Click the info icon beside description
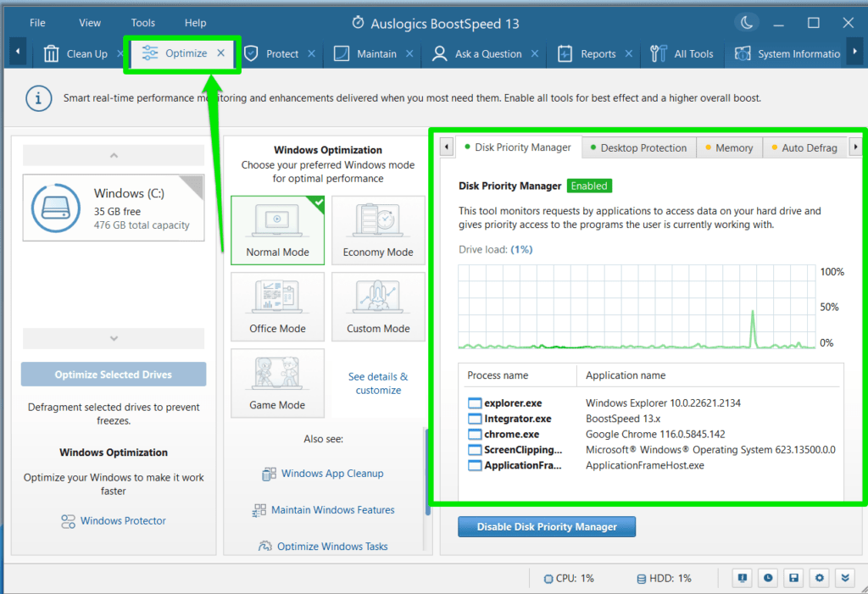 tap(38, 97)
